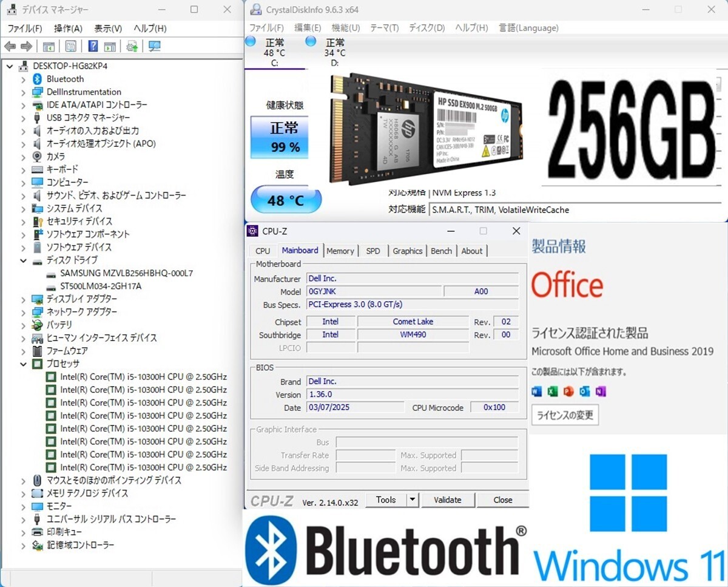Open the blue Help question mark icon

(x=93, y=47)
